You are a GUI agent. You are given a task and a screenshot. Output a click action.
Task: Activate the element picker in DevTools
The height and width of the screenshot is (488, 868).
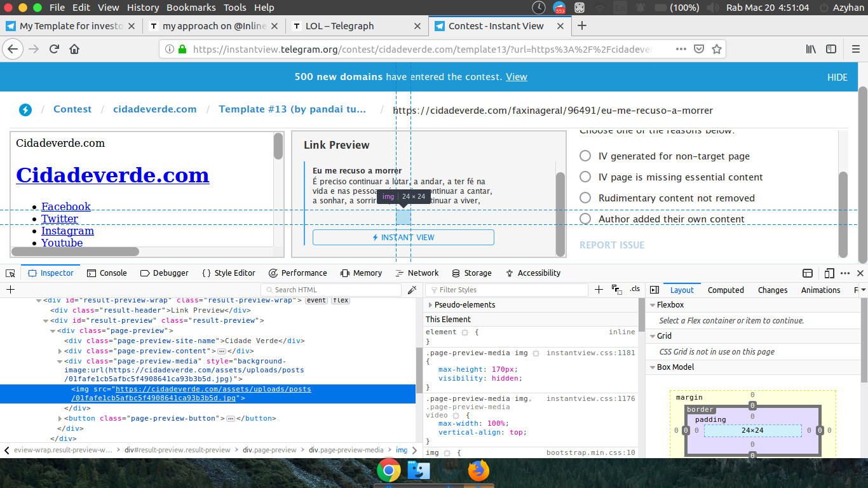tap(10, 273)
